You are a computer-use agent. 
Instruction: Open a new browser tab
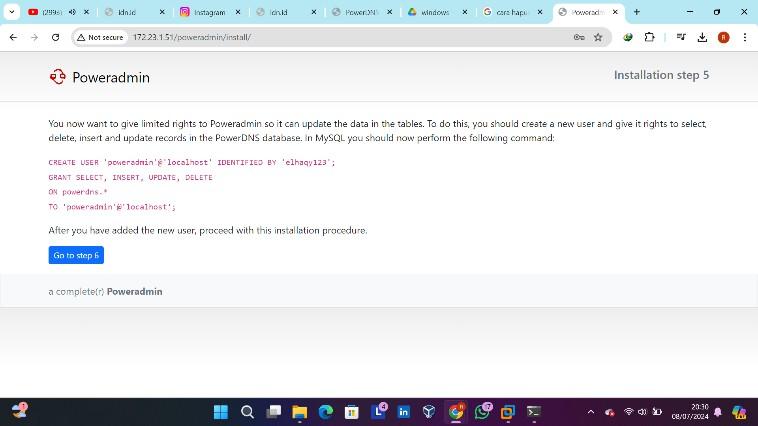tap(637, 12)
